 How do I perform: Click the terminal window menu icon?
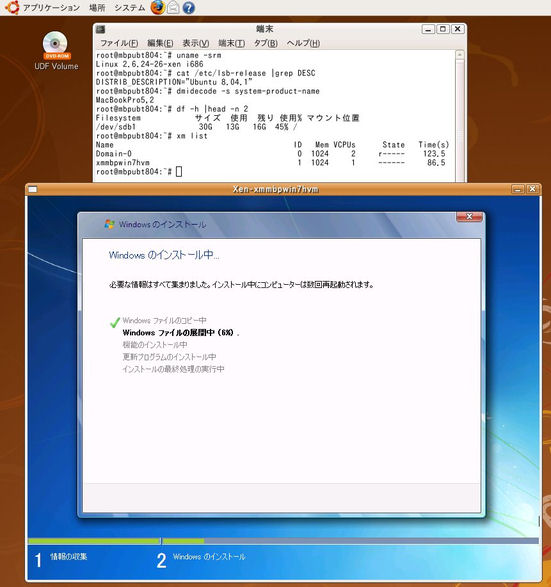[100, 29]
